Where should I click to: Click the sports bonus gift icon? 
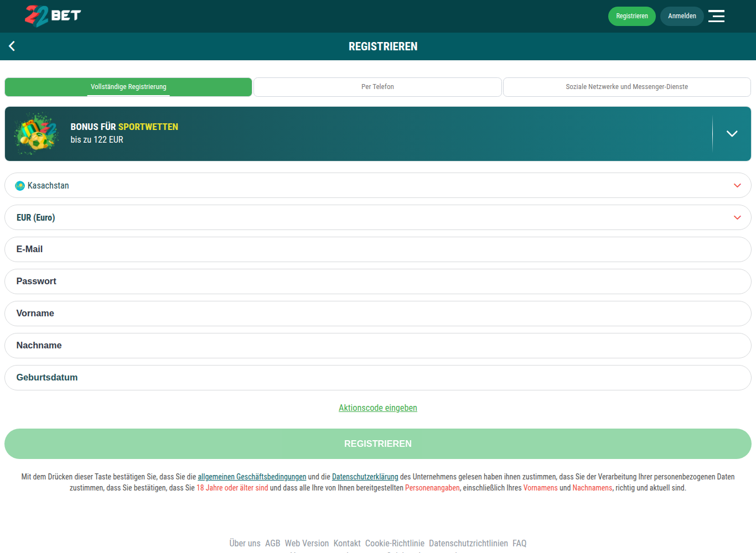36,134
